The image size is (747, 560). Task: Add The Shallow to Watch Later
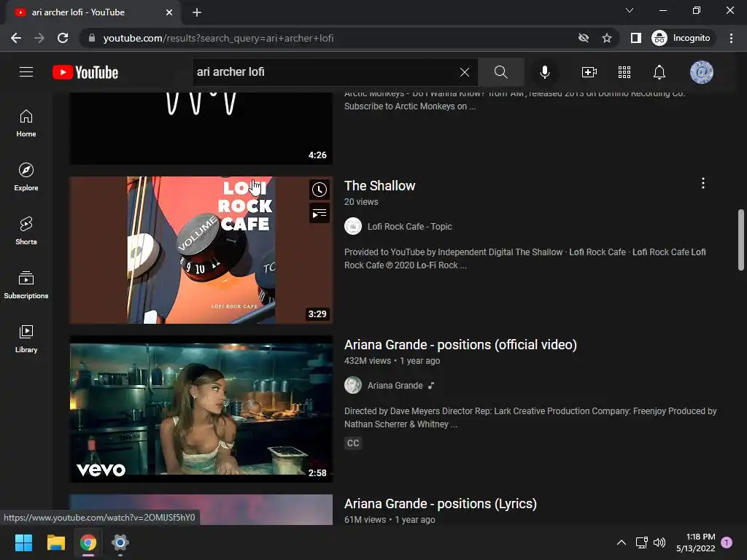coord(320,190)
